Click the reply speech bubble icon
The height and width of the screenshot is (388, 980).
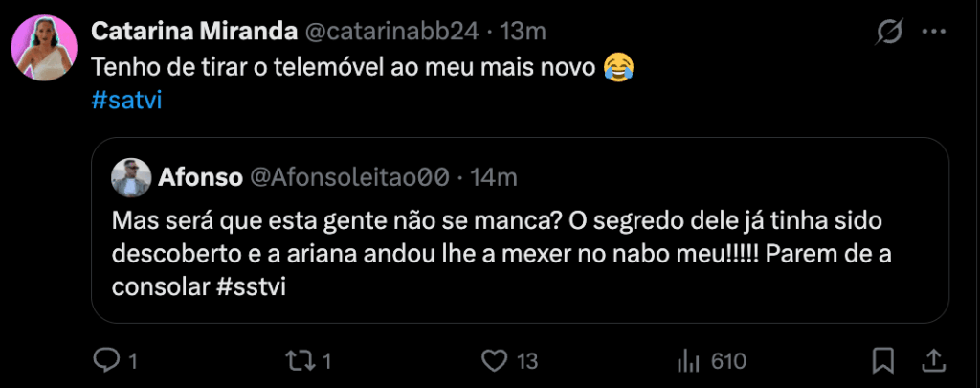tap(104, 360)
